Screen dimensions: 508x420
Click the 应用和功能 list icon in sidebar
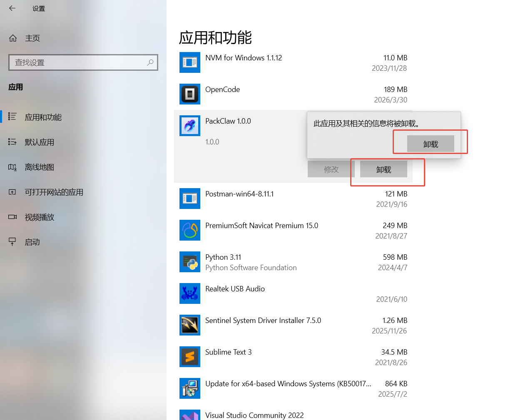click(x=12, y=117)
